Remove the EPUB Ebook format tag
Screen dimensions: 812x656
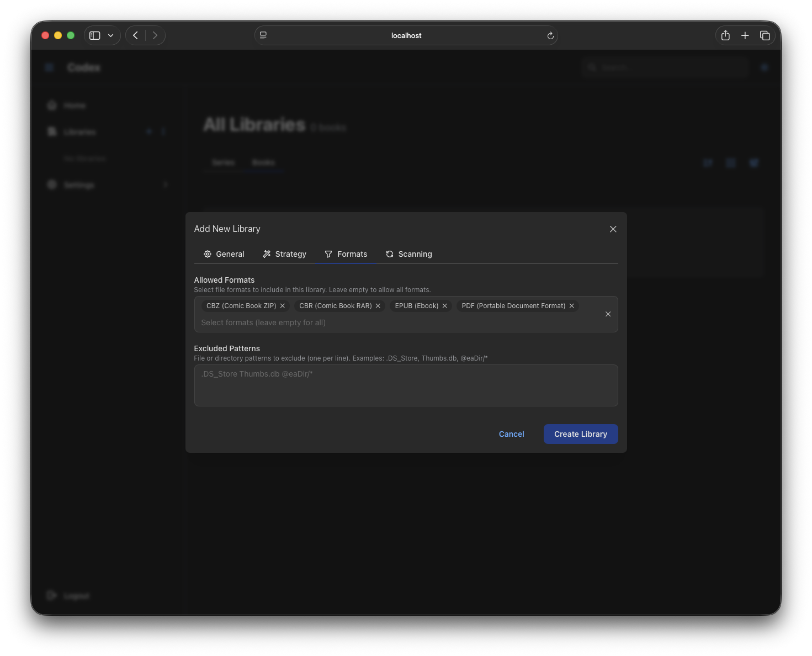click(444, 305)
